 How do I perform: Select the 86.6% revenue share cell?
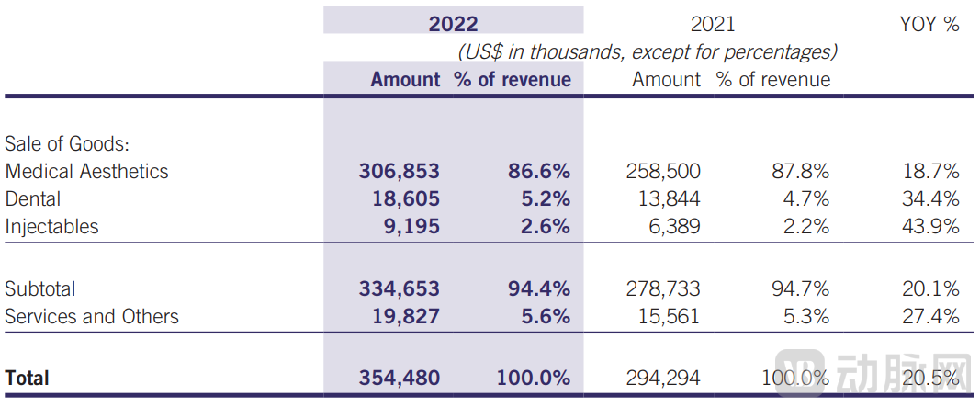click(539, 171)
